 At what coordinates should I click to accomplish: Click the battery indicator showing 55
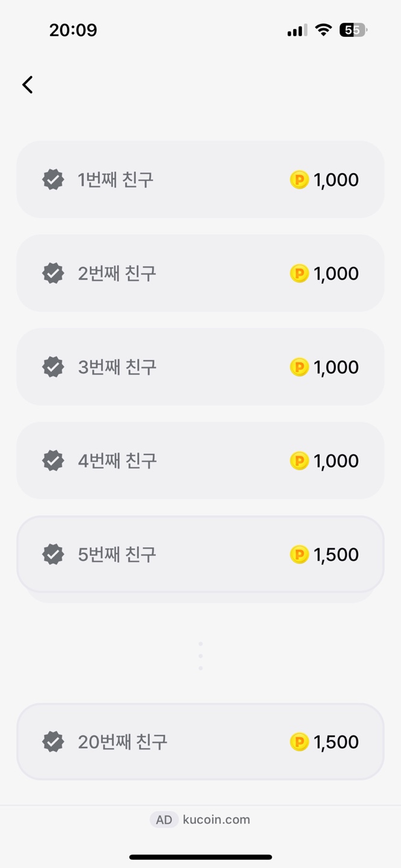click(352, 29)
